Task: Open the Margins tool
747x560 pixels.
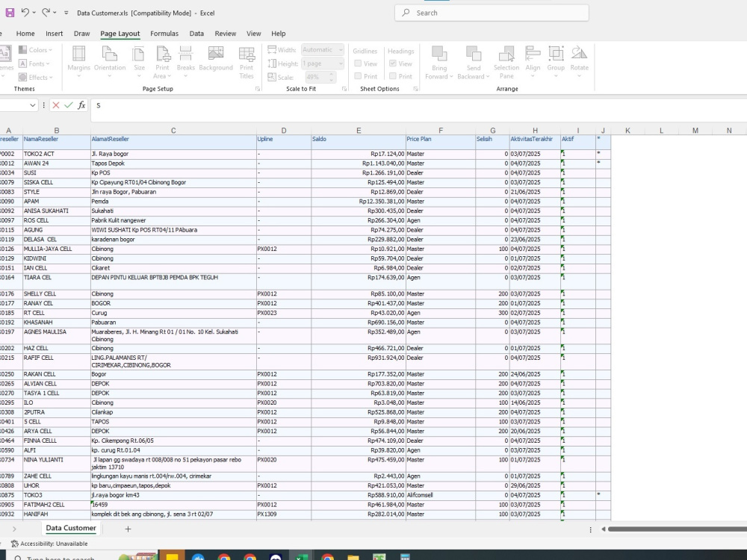Action: point(78,62)
